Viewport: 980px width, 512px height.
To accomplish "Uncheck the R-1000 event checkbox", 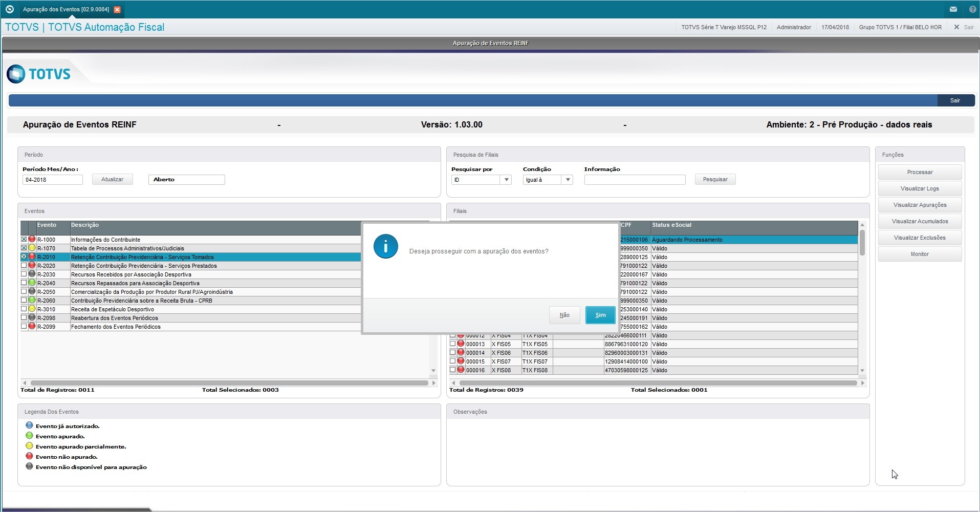I will (24, 239).
